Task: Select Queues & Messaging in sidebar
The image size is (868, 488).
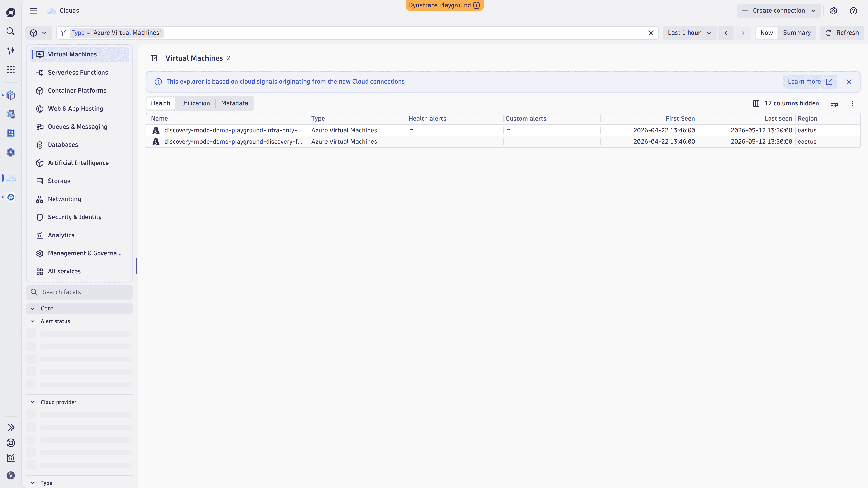Action: coord(80,127)
